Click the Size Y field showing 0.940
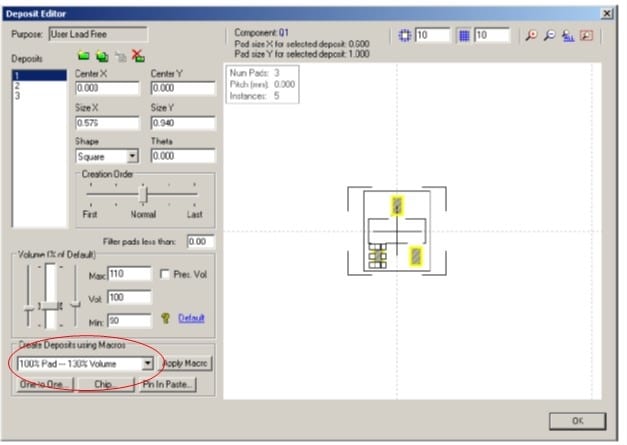627x445 pixels. pos(183,122)
